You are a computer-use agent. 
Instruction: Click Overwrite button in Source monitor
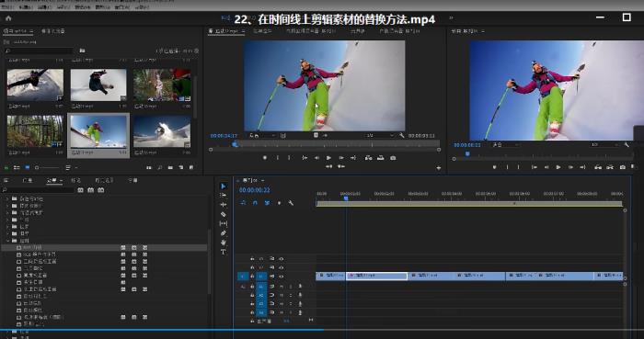tap(380, 158)
